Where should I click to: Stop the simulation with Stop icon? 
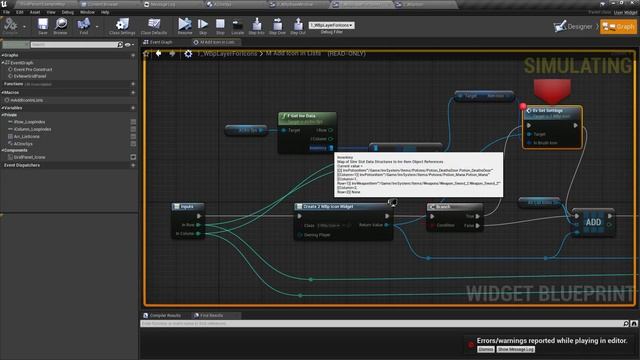point(220,26)
